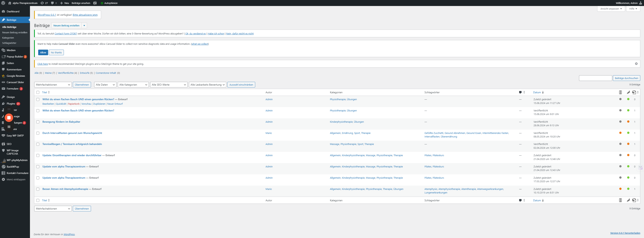Filter posts by Veröffentlichte (4)
The width and height of the screenshot is (644, 238).
click(67, 73)
